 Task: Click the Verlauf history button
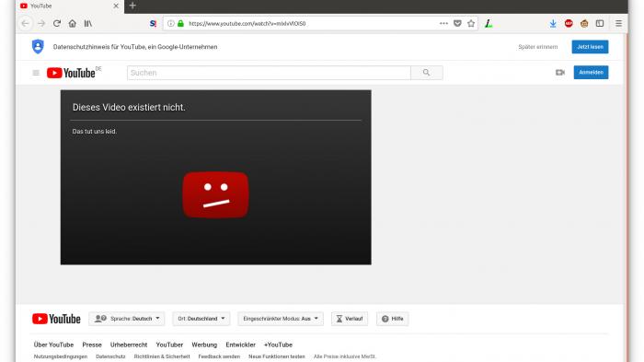click(x=350, y=319)
